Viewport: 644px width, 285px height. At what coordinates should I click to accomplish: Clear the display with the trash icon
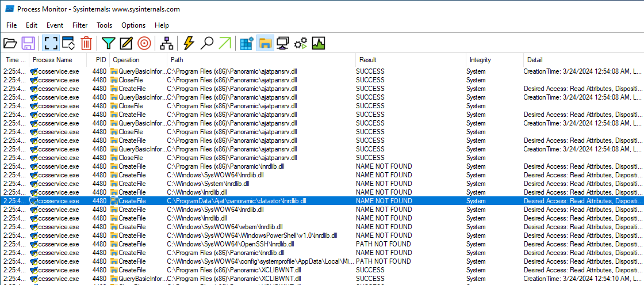tap(86, 43)
